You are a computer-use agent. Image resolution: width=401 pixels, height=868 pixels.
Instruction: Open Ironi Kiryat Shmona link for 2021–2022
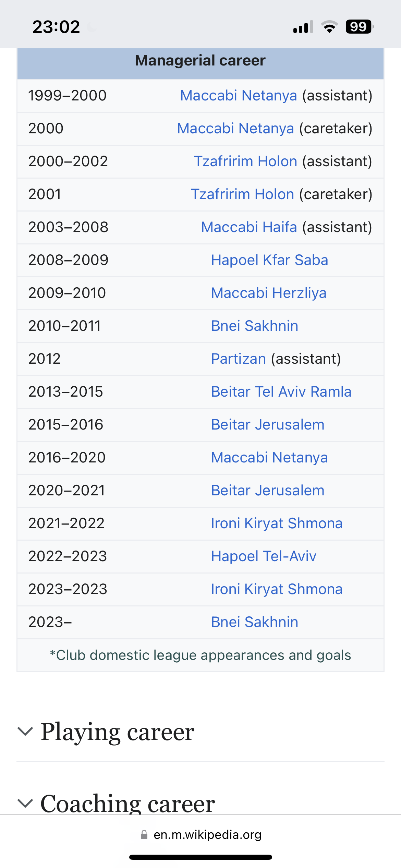(x=277, y=523)
